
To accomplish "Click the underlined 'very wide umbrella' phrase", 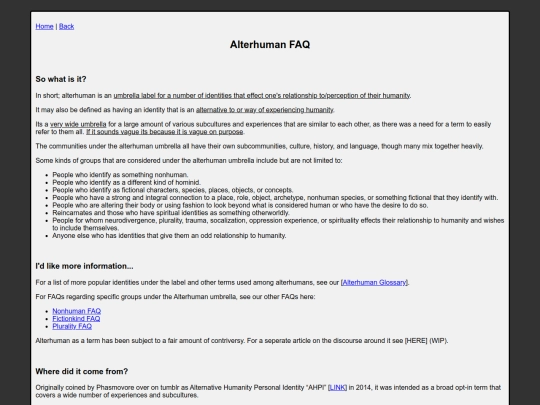I will click(x=78, y=124).
